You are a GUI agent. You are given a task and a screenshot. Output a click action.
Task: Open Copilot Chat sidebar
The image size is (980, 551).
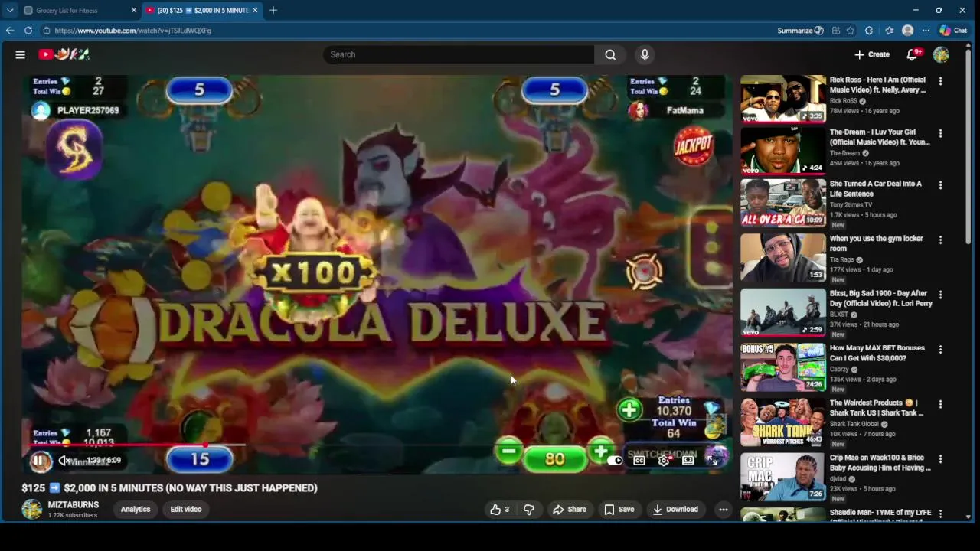coord(953,31)
